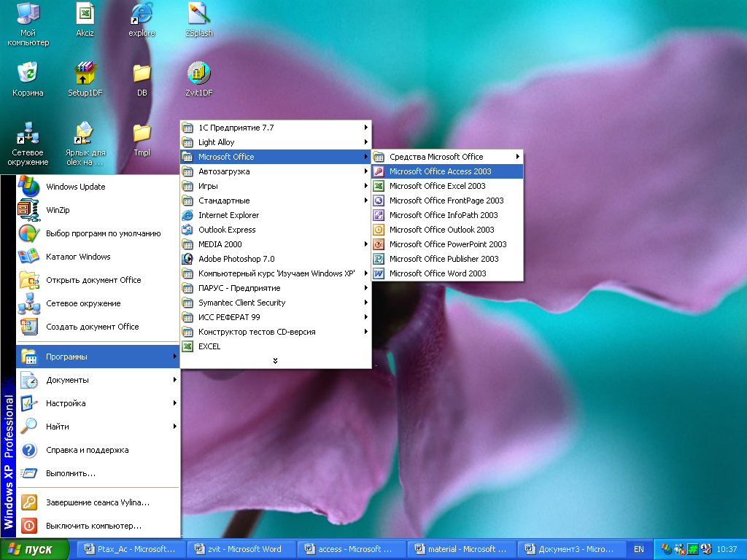Open Справка и поддержка

[x=98, y=450]
